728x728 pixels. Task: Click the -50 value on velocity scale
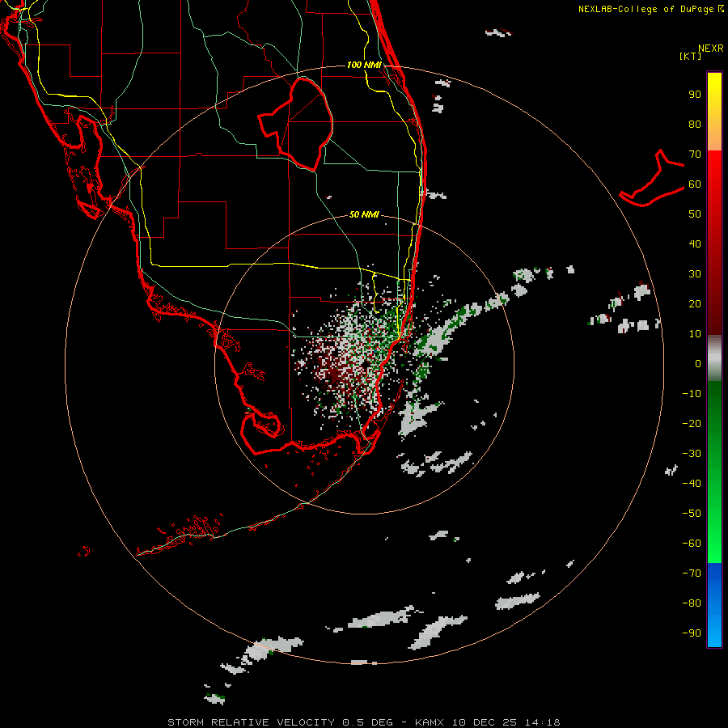coord(692,514)
